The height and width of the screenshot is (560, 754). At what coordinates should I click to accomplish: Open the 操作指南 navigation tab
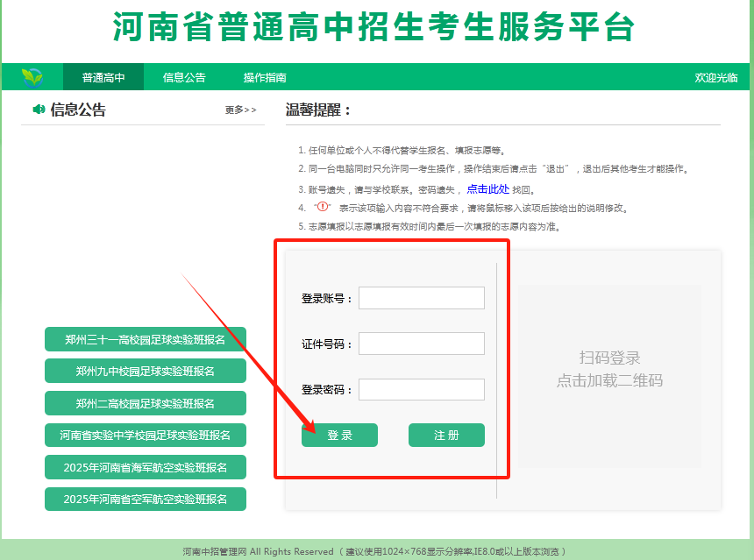[x=265, y=77]
